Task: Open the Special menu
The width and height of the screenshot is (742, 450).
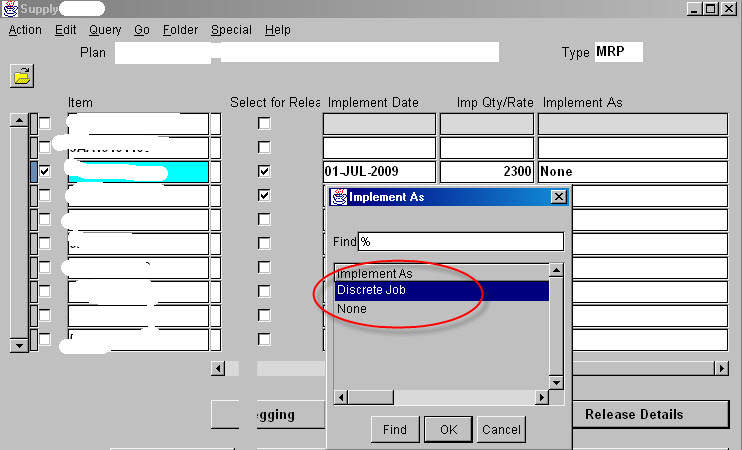Action: tap(231, 30)
